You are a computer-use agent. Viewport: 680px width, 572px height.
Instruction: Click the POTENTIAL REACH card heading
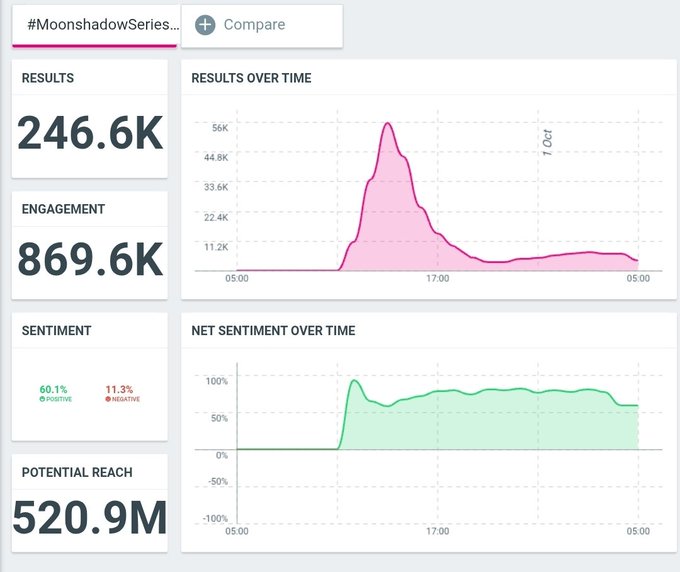pyautogui.click(x=77, y=472)
